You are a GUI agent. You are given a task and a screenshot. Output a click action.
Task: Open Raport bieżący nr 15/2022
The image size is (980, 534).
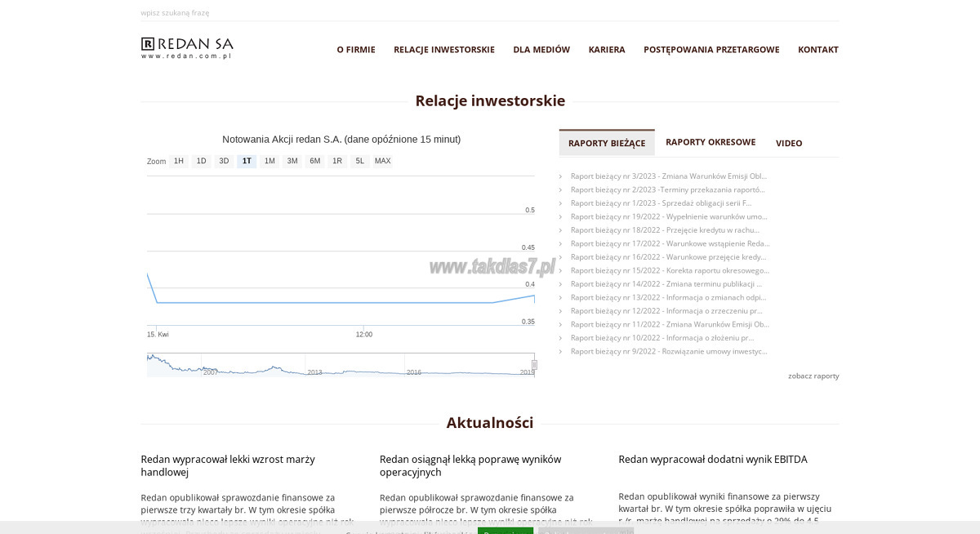(670, 270)
